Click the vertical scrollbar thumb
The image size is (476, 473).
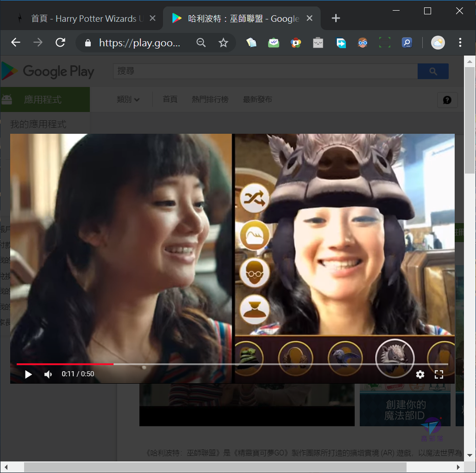469,120
